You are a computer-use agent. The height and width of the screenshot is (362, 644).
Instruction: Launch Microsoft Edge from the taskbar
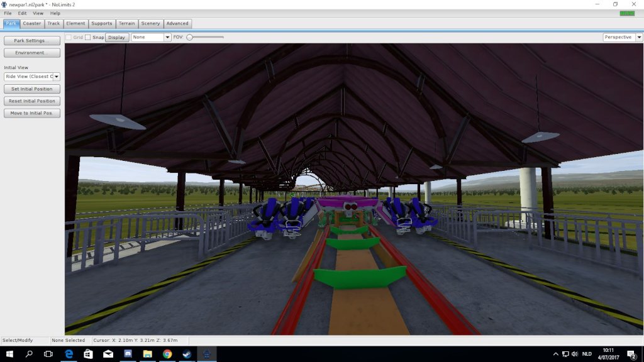coord(69,354)
